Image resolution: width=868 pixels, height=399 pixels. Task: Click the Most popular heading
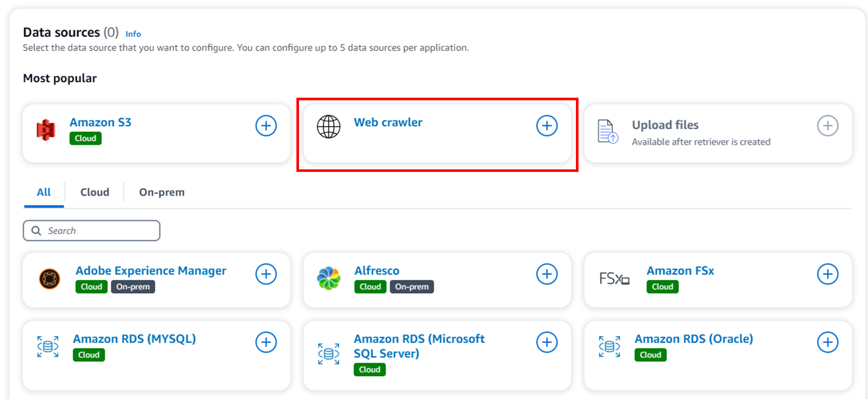tap(60, 79)
